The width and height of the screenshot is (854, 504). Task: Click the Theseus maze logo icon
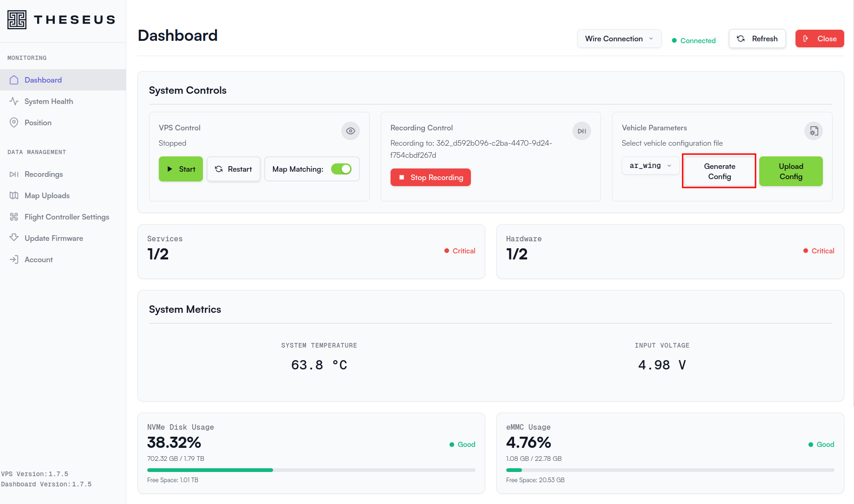[x=17, y=19]
